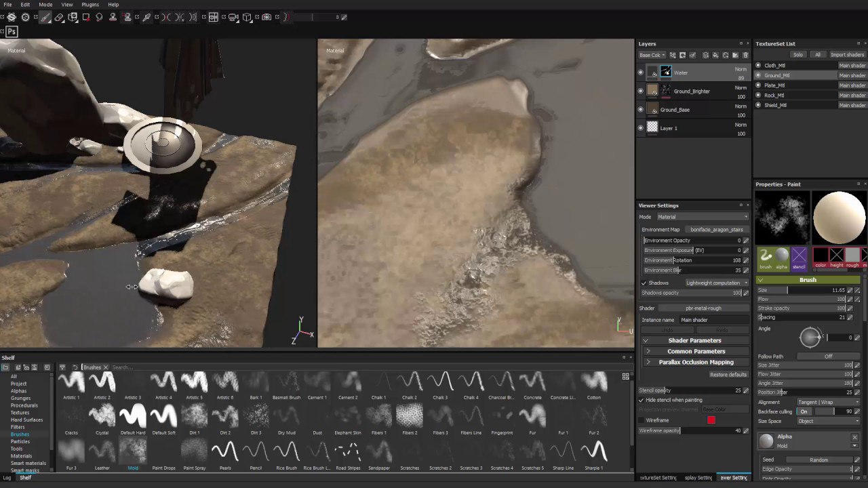This screenshot has width=868, height=488.
Task: Toggle the Follow Path Off button
Action: tap(828, 357)
